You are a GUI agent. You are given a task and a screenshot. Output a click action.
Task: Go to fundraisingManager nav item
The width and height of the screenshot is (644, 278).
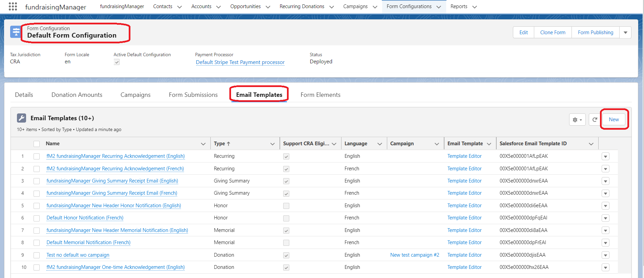(122, 6)
